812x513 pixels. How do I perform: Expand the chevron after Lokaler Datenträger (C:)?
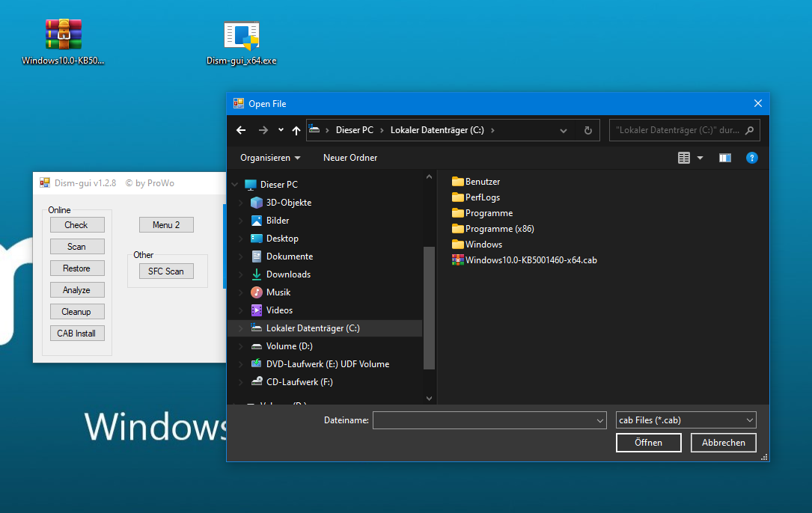pyautogui.click(x=492, y=130)
